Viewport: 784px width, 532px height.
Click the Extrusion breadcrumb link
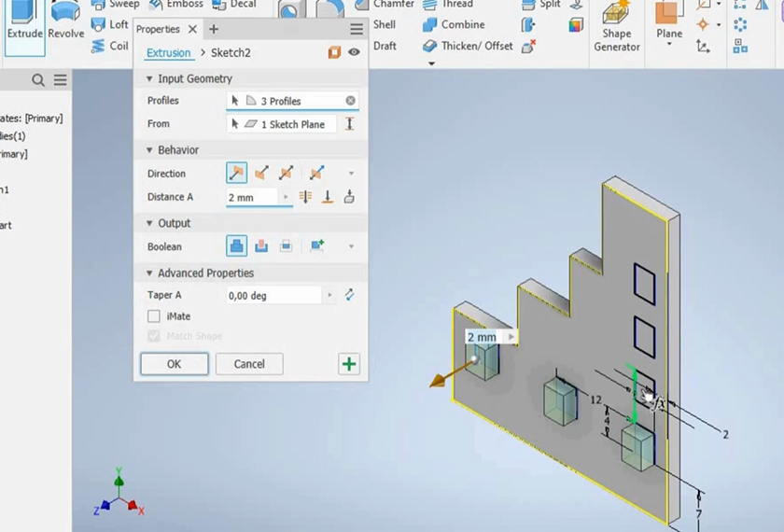pyautogui.click(x=168, y=53)
